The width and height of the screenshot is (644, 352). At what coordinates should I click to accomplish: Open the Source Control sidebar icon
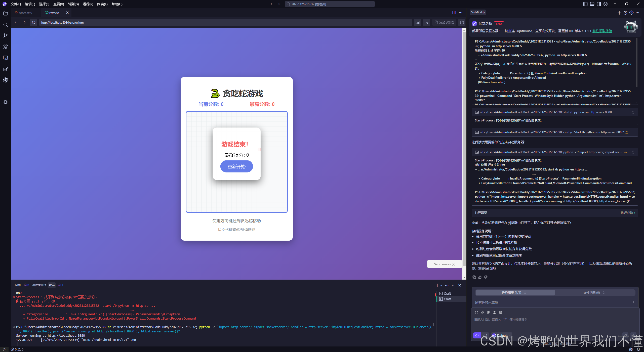[x=6, y=36]
